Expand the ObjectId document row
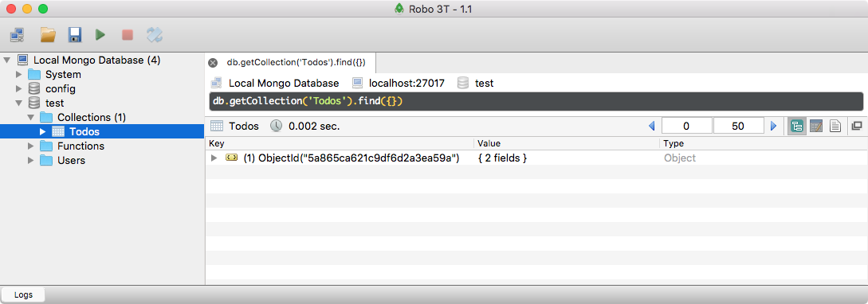Viewport: 868px width, 304px height. click(x=214, y=158)
